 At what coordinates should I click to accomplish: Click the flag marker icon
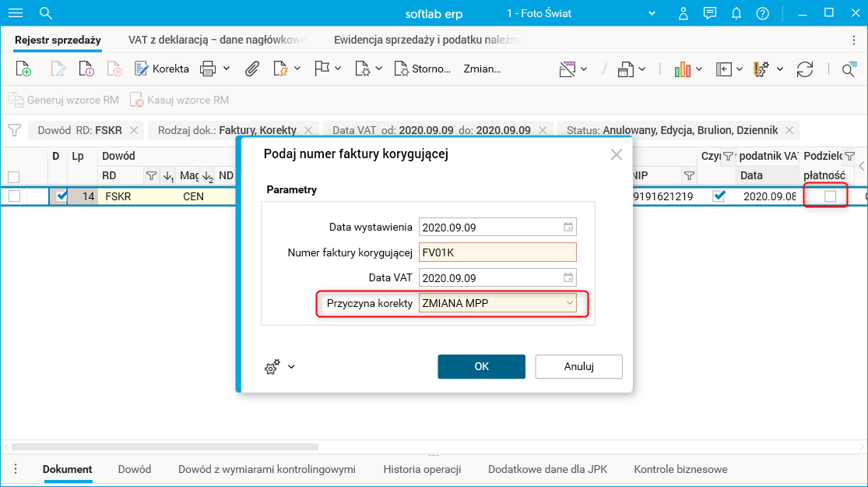click(x=322, y=69)
